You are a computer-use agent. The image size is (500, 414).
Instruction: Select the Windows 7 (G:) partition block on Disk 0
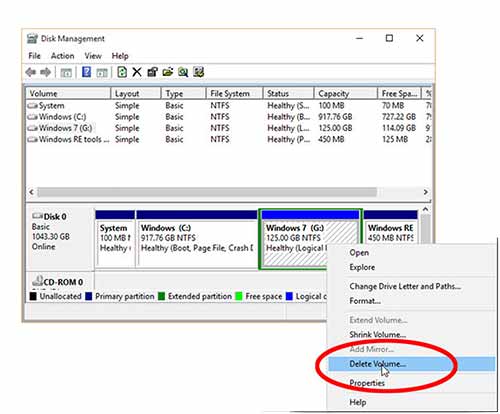[310, 238]
